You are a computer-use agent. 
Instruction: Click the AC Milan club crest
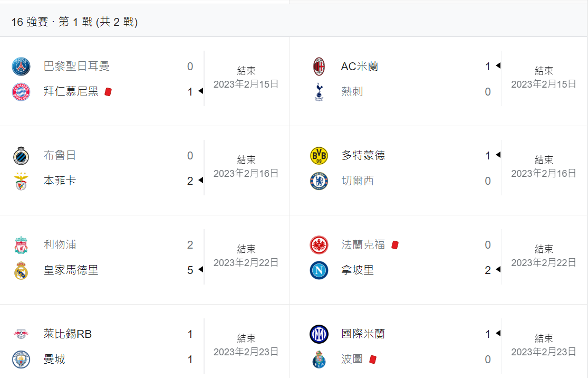pos(319,67)
